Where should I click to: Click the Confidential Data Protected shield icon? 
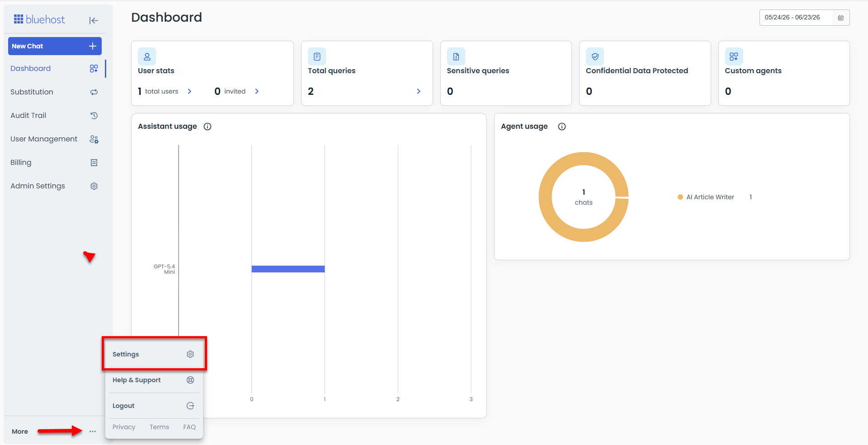pos(595,56)
